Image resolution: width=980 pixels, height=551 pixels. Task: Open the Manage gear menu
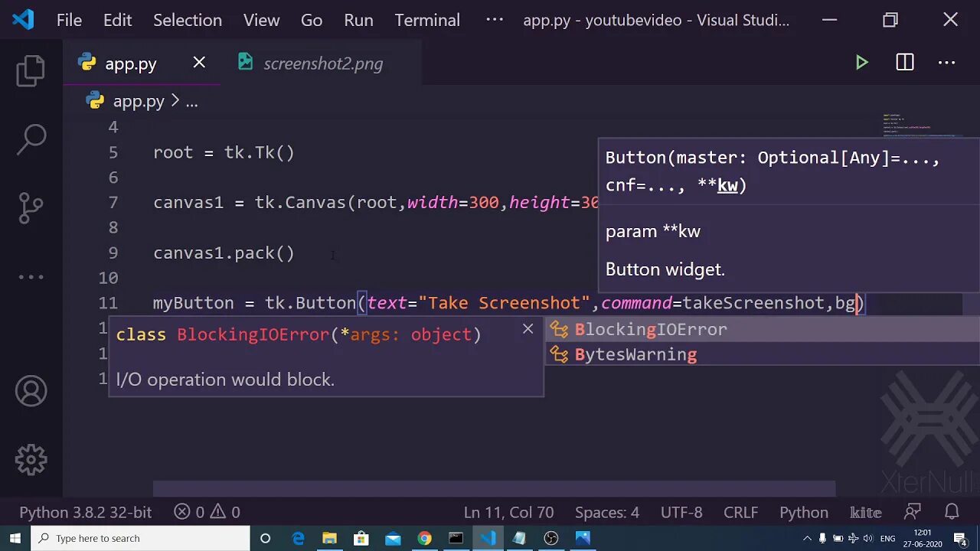click(31, 460)
